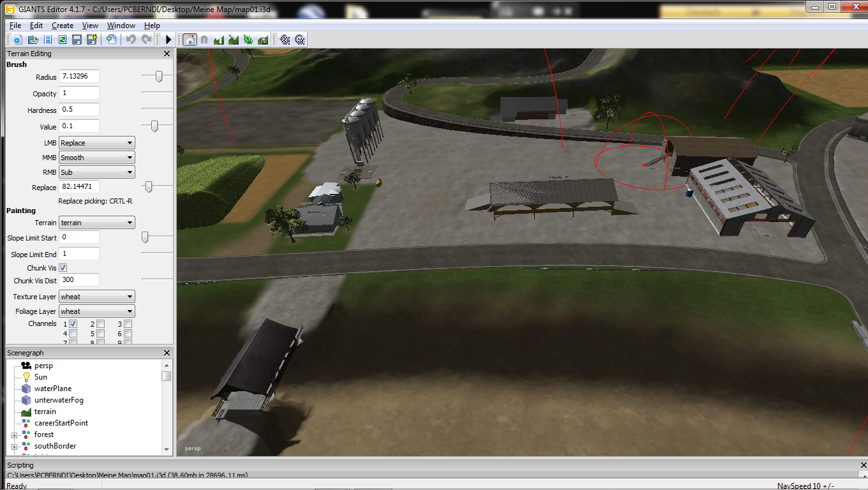Toggle the Chunk Vis checkbox

click(x=63, y=268)
